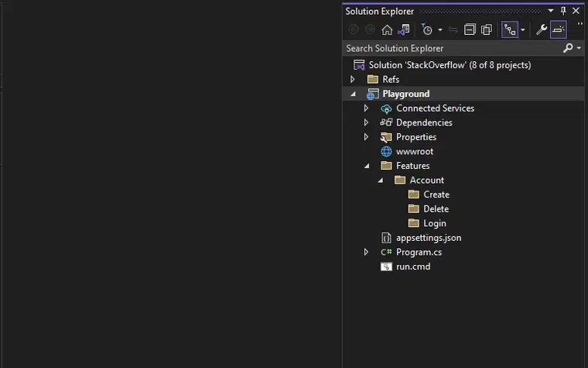
Task: Toggle the Show All Files icon
Action: pyautogui.click(x=487, y=29)
